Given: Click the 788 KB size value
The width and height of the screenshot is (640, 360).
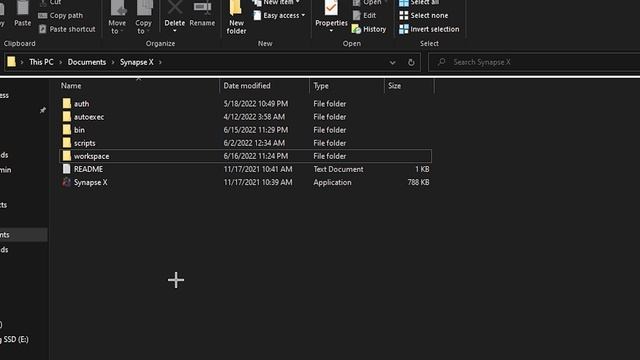Looking at the screenshot, I should [418, 182].
